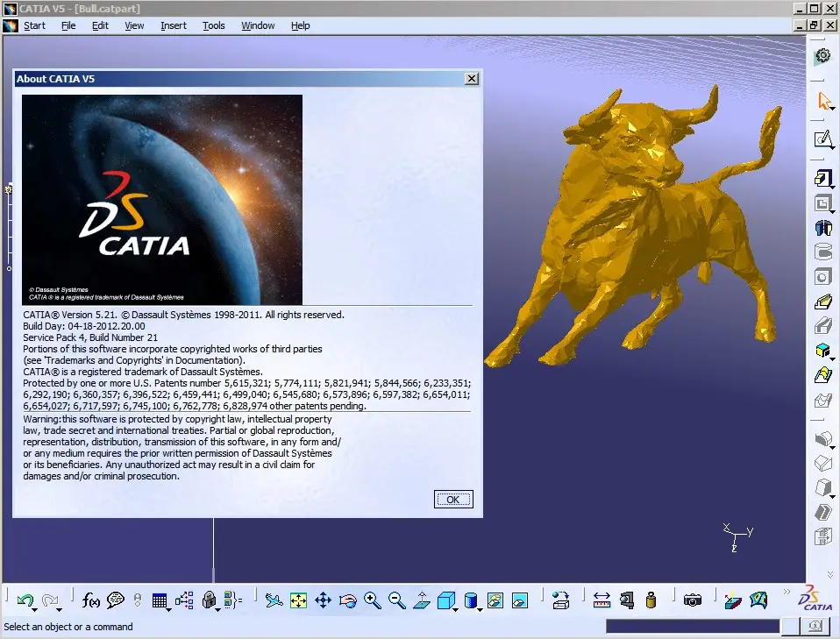Select the Shaft tool
The width and height of the screenshot is (840, 639).
click(x=823, y=228)
